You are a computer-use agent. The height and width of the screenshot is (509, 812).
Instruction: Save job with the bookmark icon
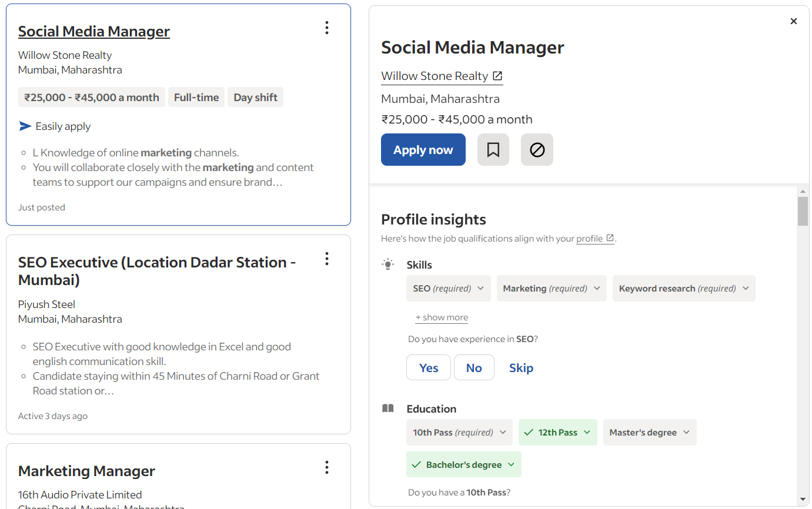point(493,150)
